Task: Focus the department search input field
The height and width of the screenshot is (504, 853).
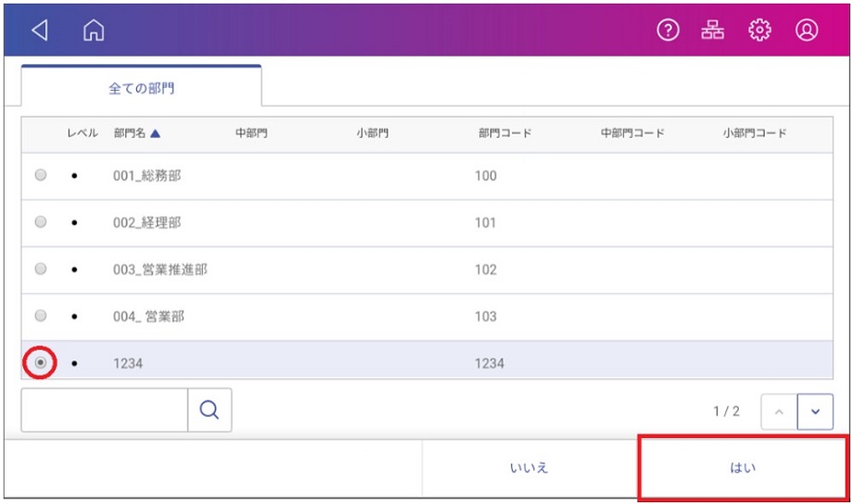Action: tap(105, 409)
